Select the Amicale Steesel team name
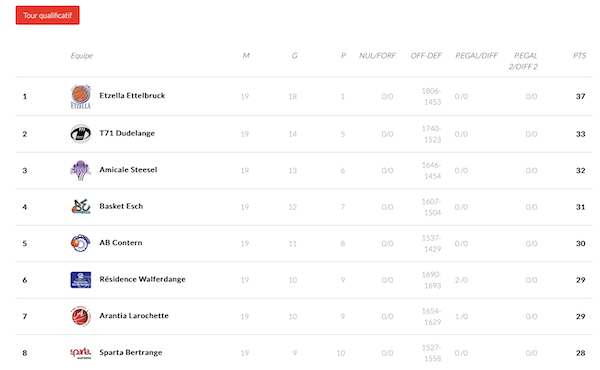Screen dimensions: 600x370 tap(128, 170)
